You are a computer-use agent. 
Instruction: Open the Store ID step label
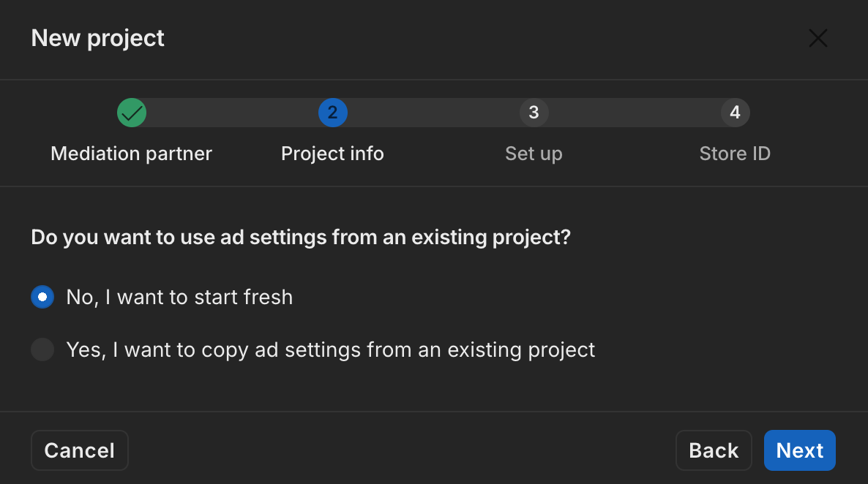[x=735, y=154]
